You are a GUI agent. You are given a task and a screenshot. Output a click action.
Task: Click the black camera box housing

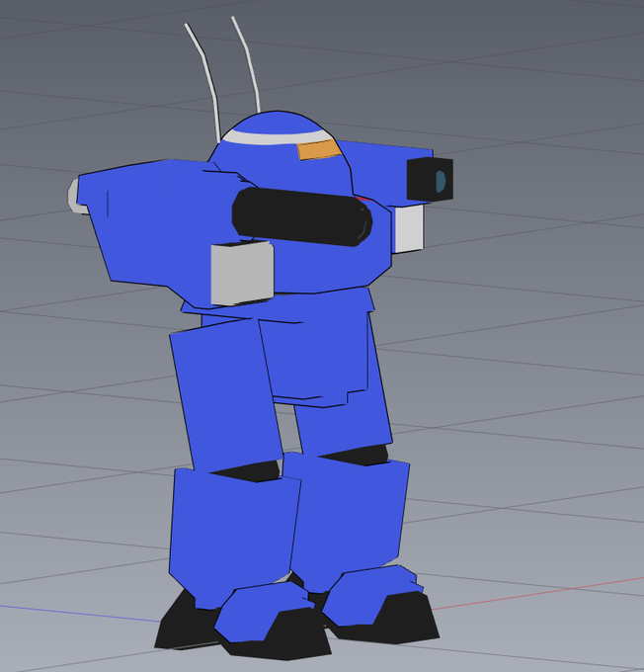click(430, 179)
